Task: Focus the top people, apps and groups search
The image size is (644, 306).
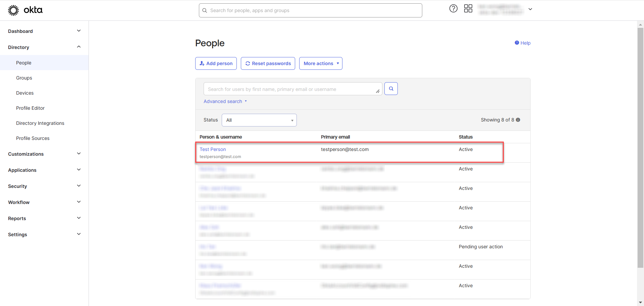Action: click(310, 10)
